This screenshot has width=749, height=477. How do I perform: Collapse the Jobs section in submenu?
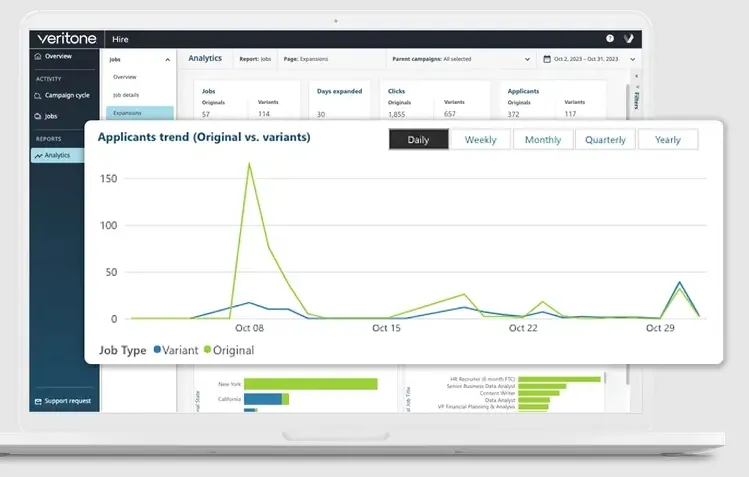(168, 60)
